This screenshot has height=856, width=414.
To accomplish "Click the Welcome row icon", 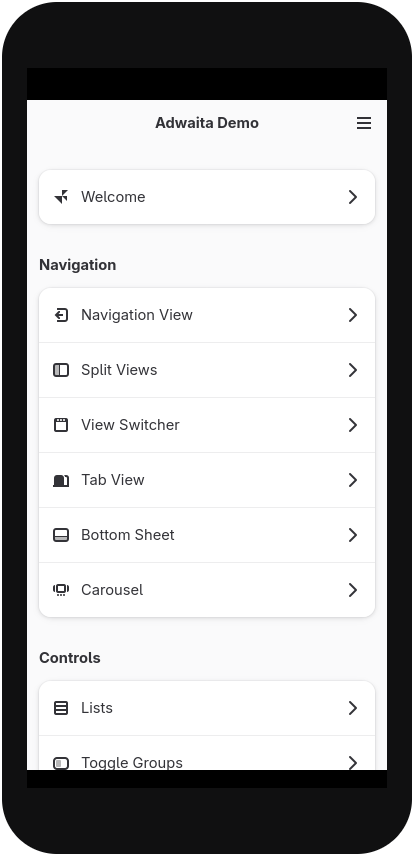I will [61, 197].
